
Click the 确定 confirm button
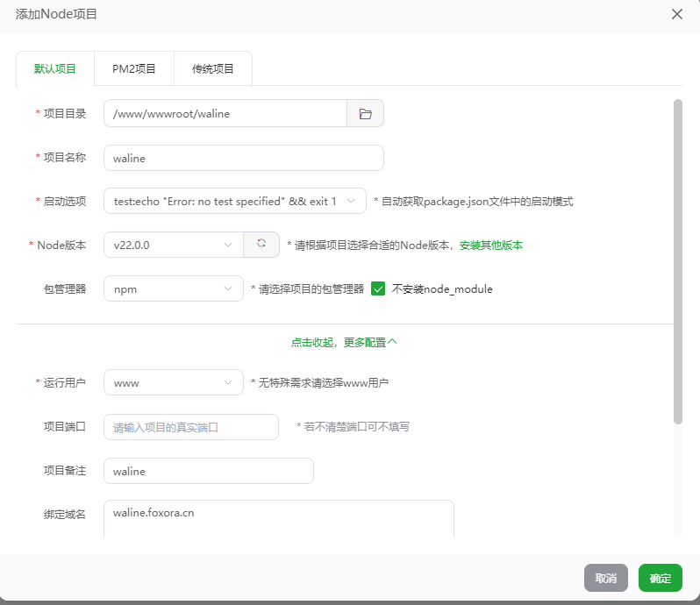pyautogui.click(x=660, y=579)
